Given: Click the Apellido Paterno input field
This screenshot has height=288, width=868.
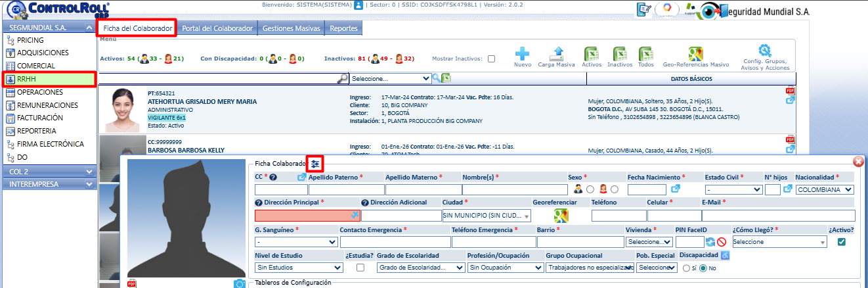Looking at the screenshot, I should (345, 190).
